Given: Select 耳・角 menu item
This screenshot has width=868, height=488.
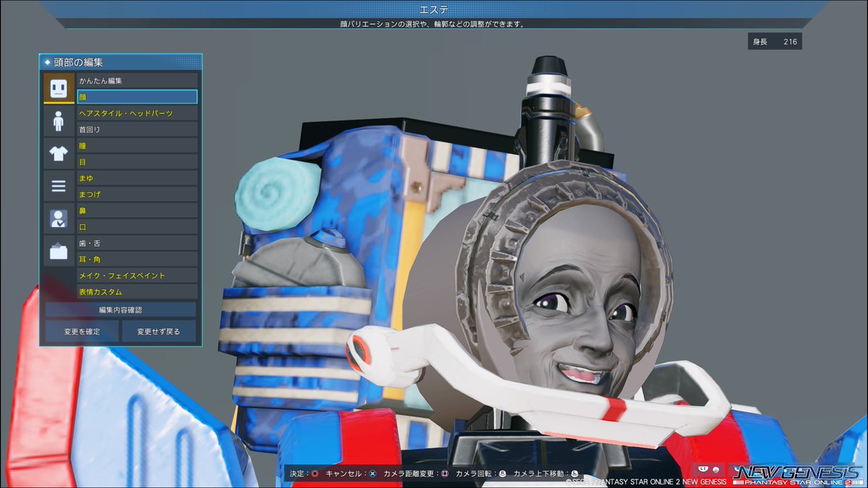Looking at the screenshot, I should 137,259.
